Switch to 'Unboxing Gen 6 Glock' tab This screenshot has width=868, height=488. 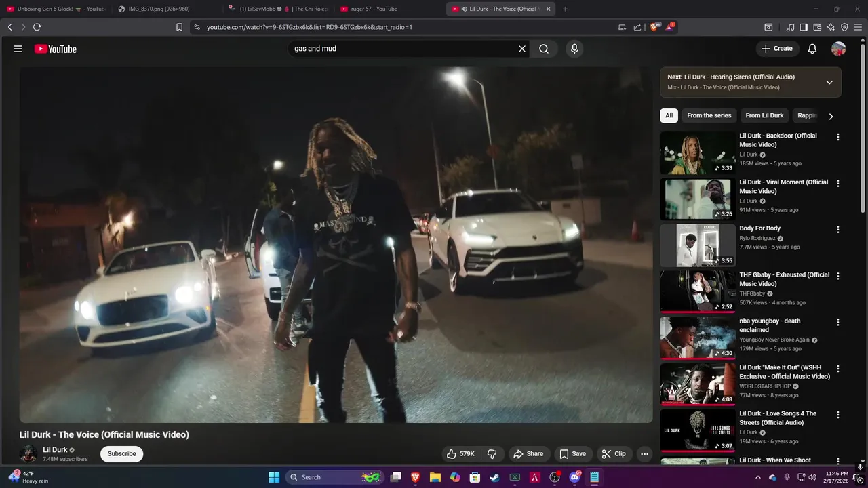(x=56, y=9)
